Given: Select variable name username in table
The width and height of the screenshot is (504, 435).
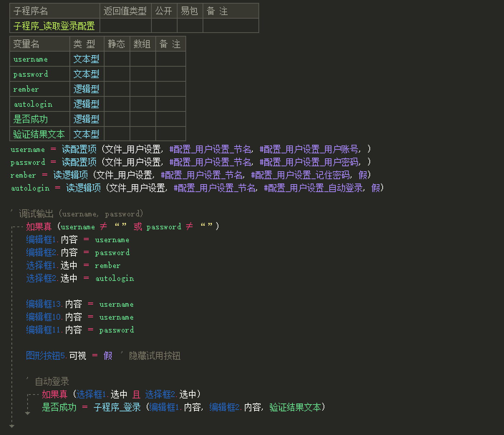Looking at the screenshot, I should (x=30, y=59).
